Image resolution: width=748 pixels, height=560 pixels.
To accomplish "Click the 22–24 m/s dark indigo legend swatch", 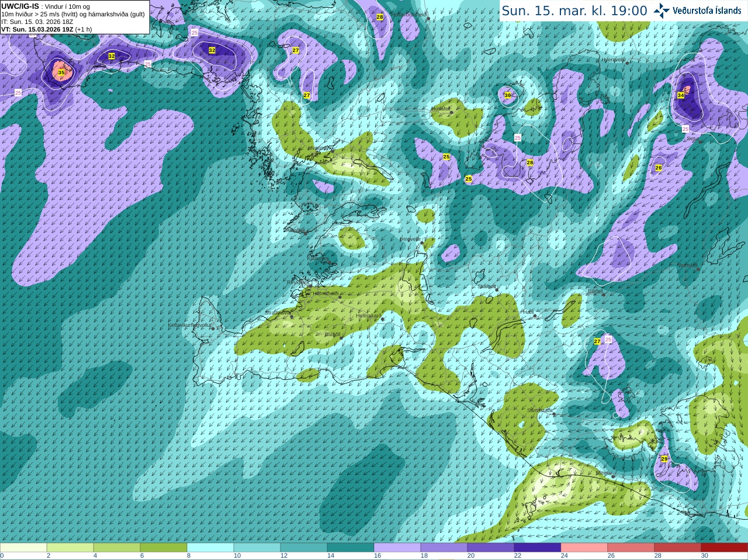I will pos(538,548).
